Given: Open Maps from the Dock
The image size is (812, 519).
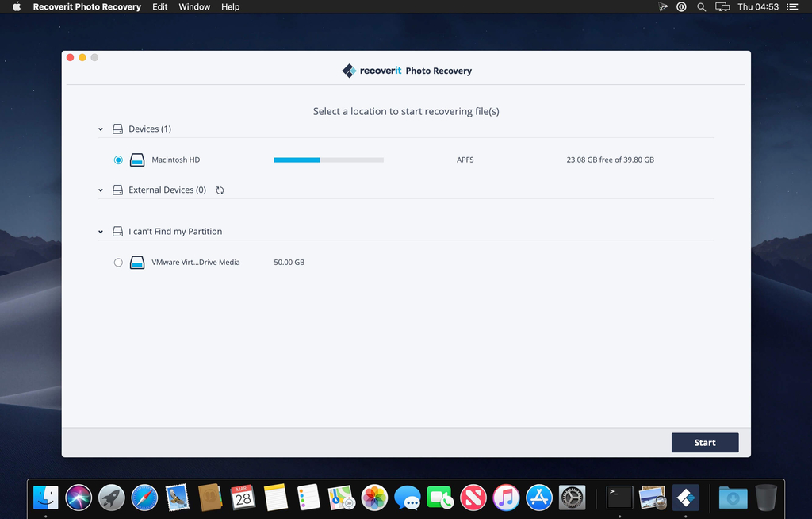Looking at the screenshot, I should [x=341, y=498].
